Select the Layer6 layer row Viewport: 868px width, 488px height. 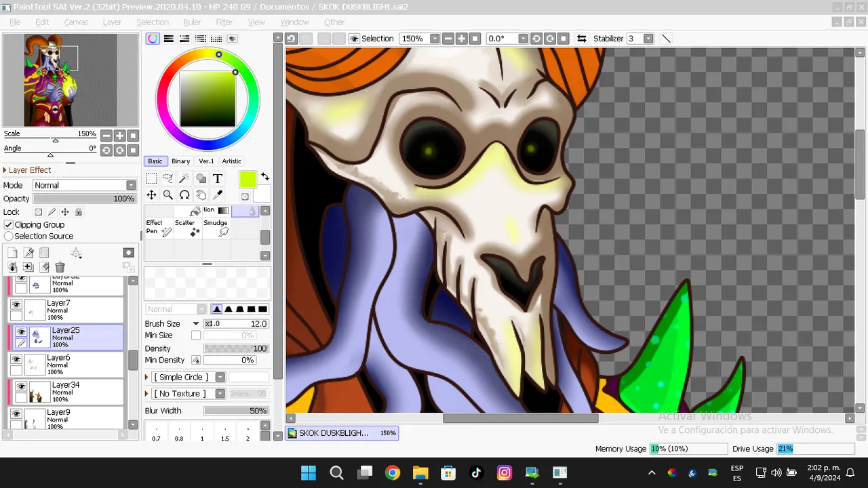pos(66,364)
